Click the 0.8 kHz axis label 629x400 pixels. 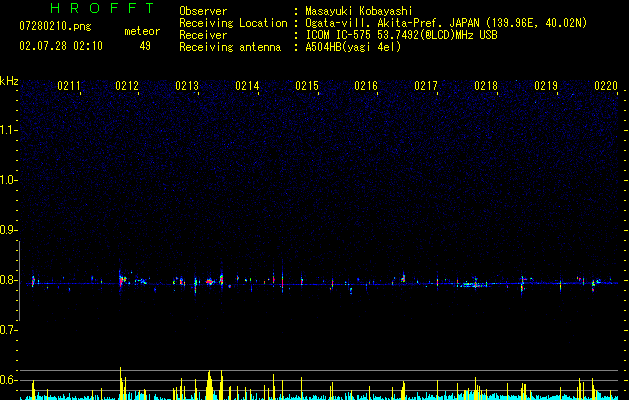tap(8, 280)
